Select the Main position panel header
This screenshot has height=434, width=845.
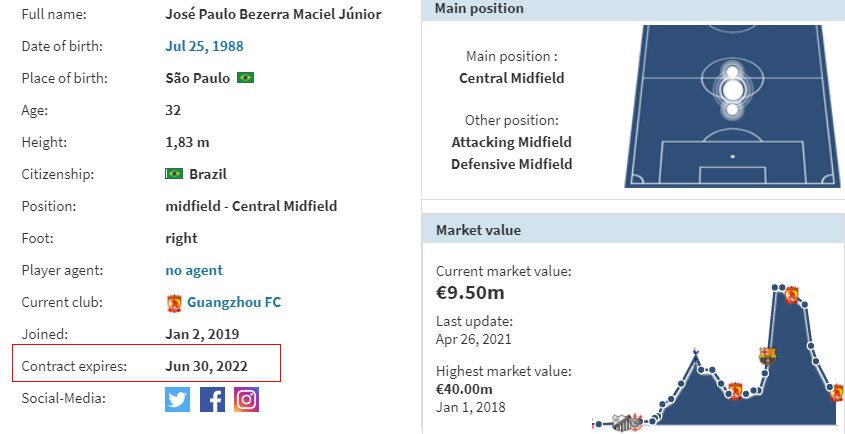[x=633, y=9]
